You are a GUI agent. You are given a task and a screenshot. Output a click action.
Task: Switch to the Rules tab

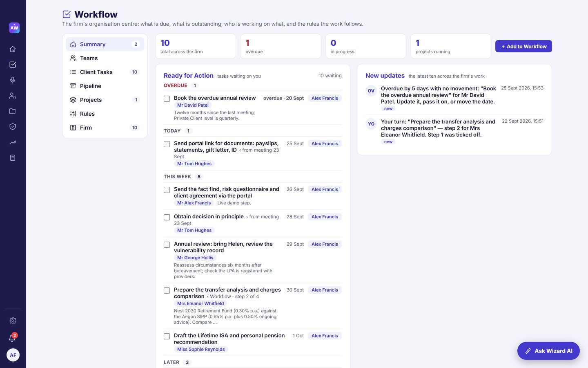coord(105,114)
